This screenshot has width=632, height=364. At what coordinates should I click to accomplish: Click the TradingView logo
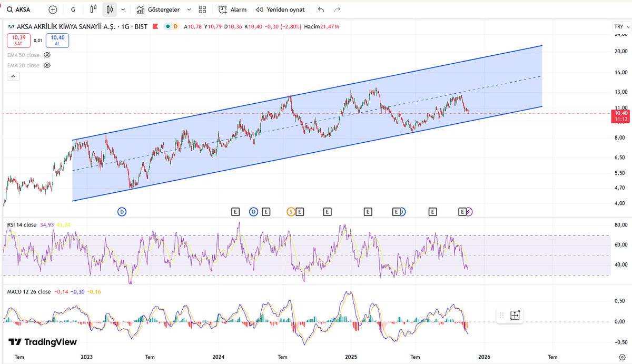click(x=41, y=342)
